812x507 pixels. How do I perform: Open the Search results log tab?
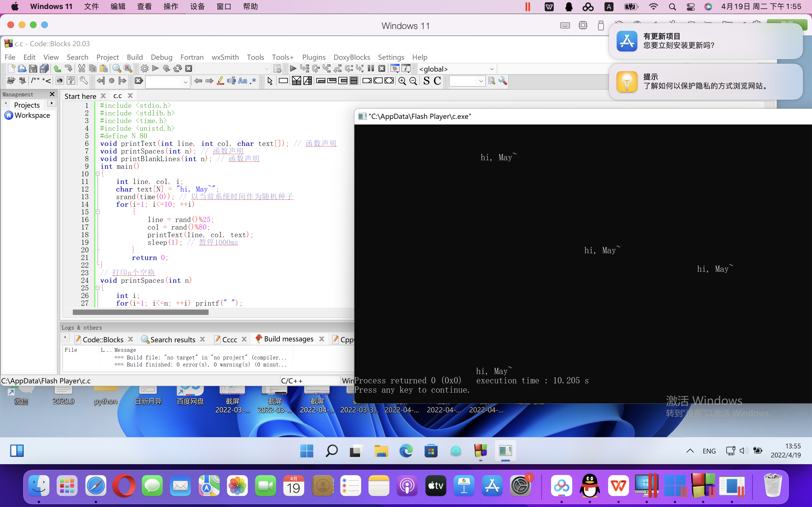coord(173,339)
